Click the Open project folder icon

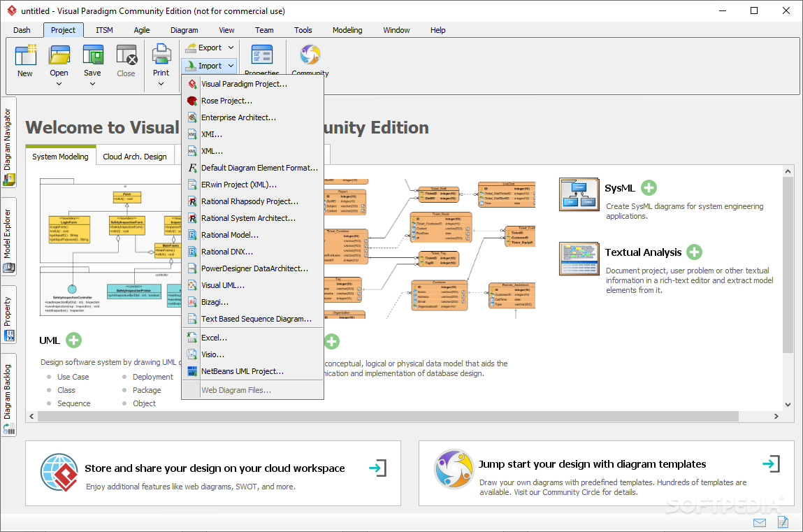click(59, 55)
